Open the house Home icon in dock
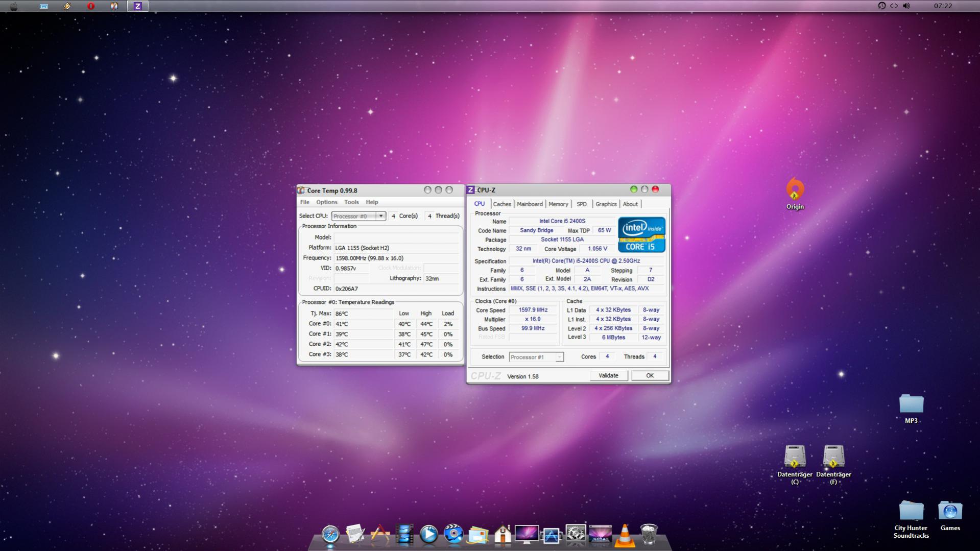The width and height of the screenshot is (980, 551). pos(503,535)
